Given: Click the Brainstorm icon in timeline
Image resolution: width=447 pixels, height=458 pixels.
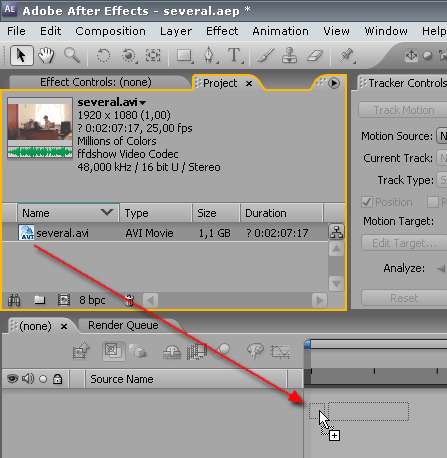Looking at the screenshot, I should pos(255,351).
